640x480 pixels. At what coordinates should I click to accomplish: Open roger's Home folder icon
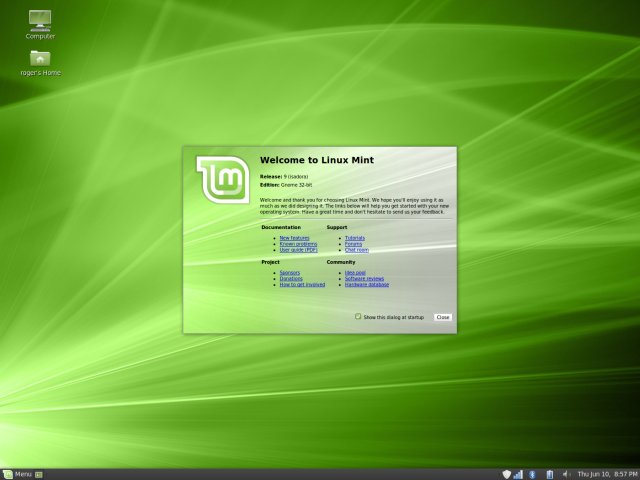tap(40, 58)
